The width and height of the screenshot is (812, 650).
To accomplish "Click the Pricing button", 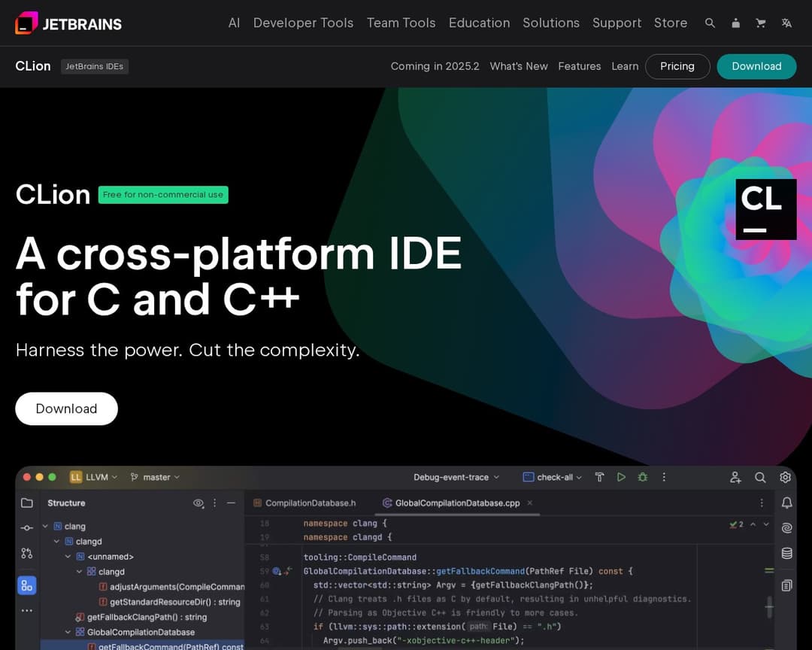I will (677, 66).
